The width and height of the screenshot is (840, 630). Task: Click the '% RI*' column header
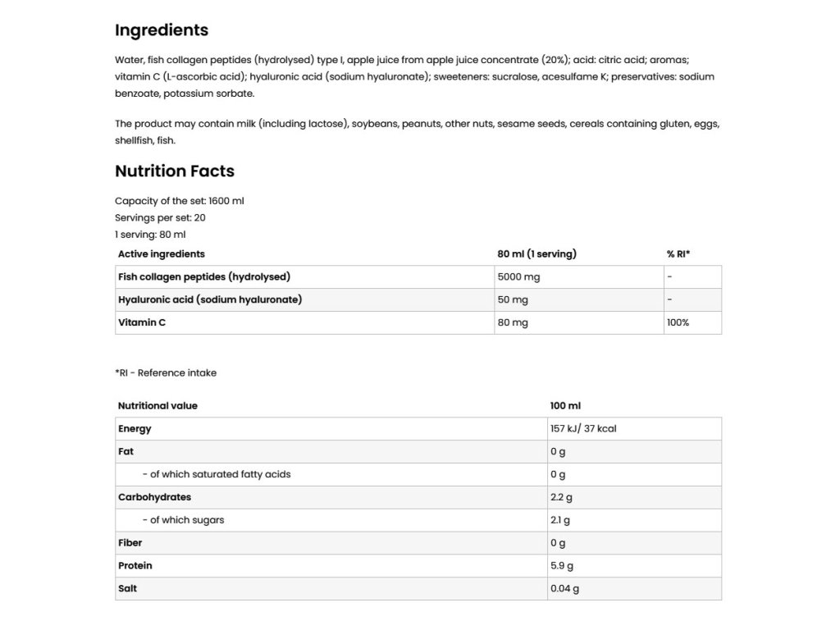click(x=678, y=254)
